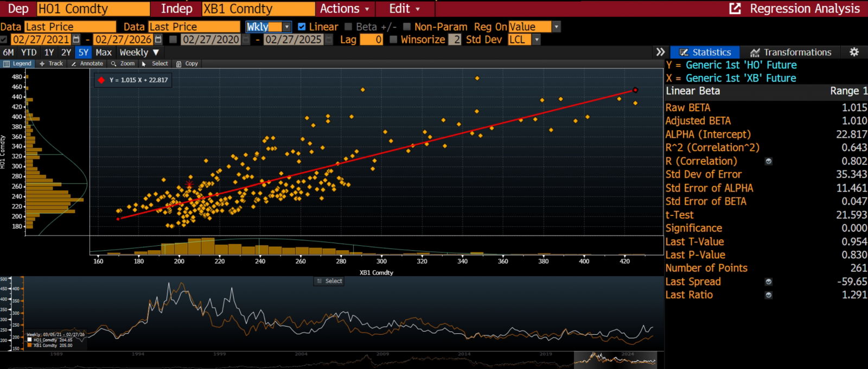Switch to the Transformations tab
The width and height of the screenshot is (868, 369).
click(x=790, y=52)
